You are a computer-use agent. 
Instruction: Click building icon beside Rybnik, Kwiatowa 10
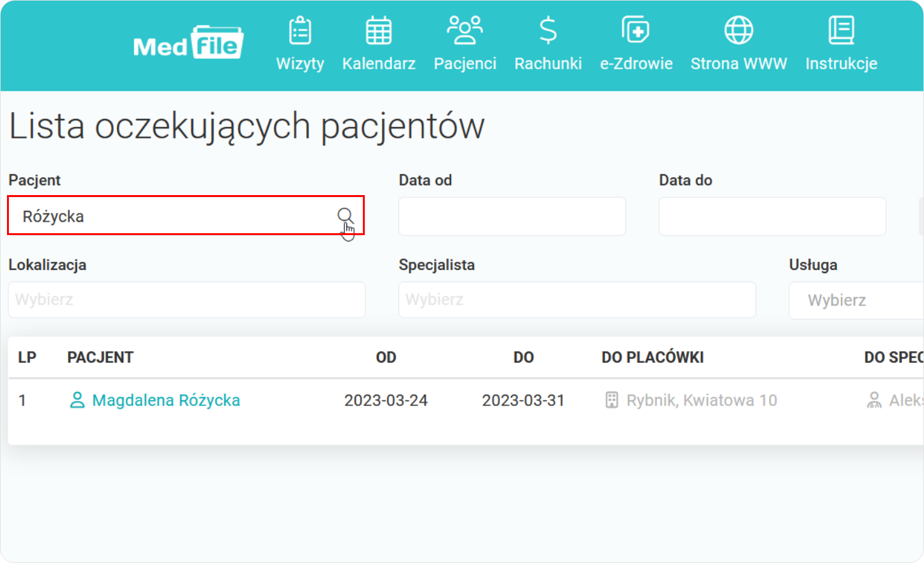pyautogui.click(x=611, y=400)
